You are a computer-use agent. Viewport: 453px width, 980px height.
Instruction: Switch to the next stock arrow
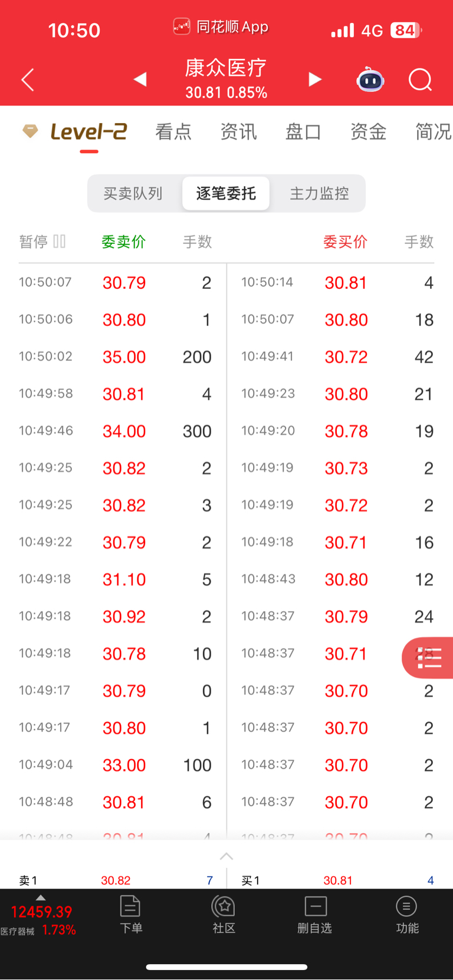pos(316,80)
